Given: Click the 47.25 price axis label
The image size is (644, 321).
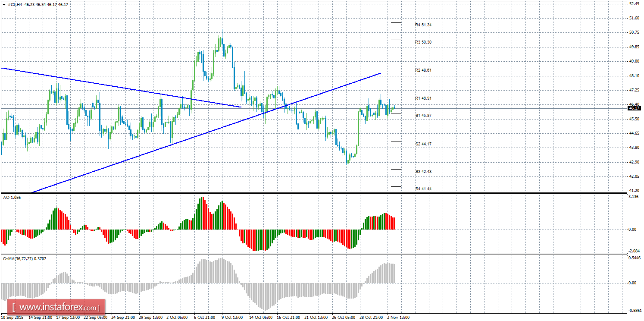Looking at the screenshot, I should (634, 90).
